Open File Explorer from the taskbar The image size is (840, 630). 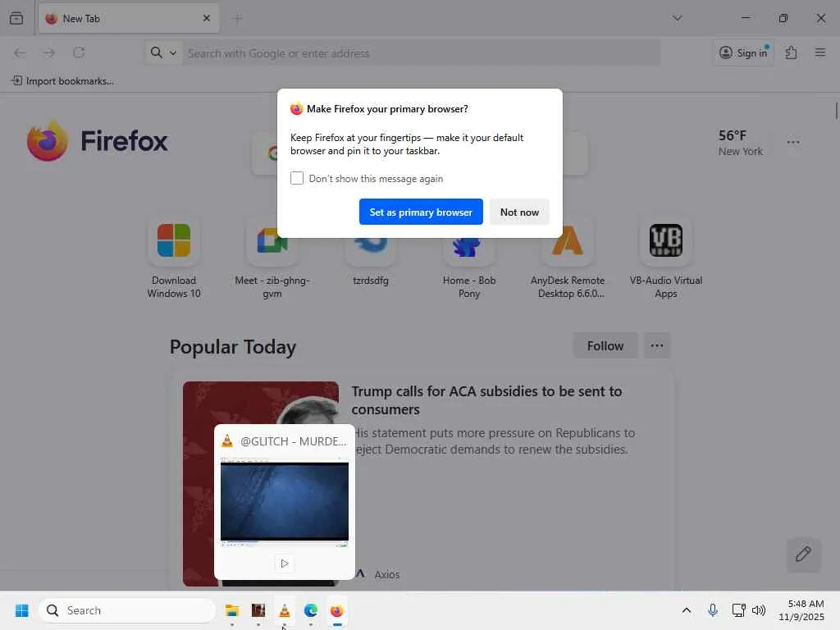232,610
